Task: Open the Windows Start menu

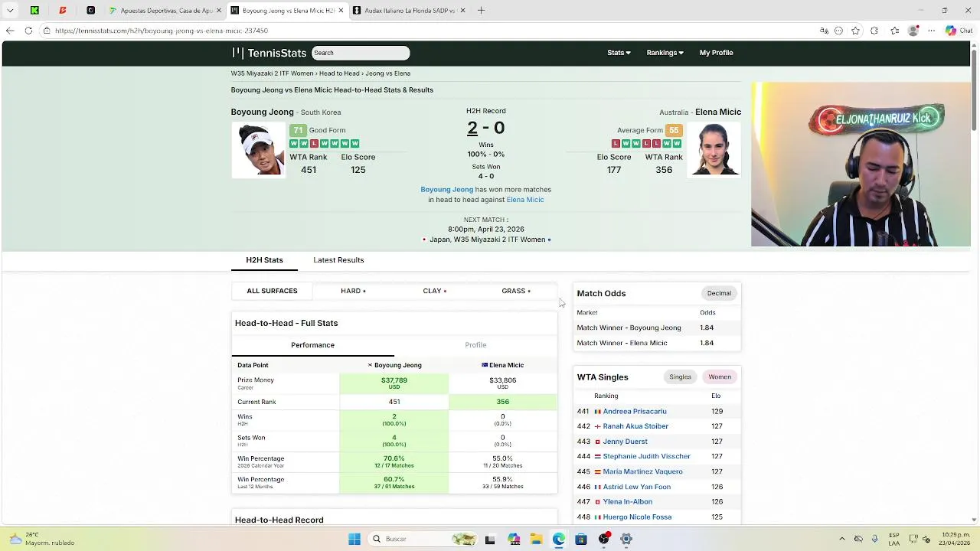Action: pos(354,539)
